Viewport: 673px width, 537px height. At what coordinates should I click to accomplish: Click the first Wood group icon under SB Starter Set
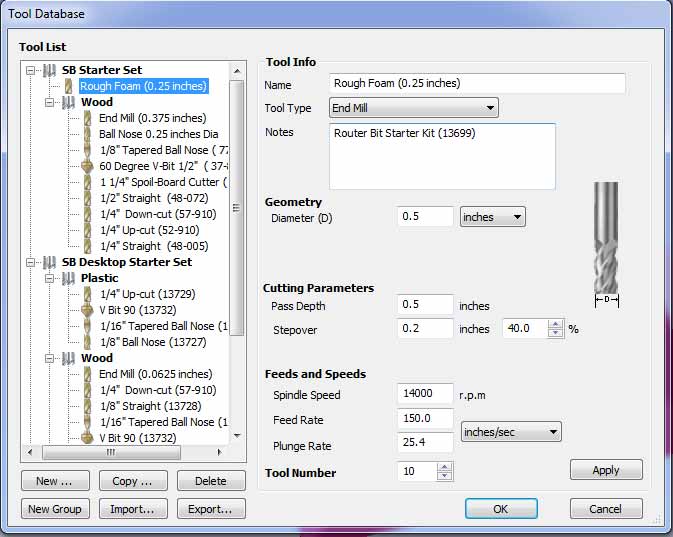[68, 102]
